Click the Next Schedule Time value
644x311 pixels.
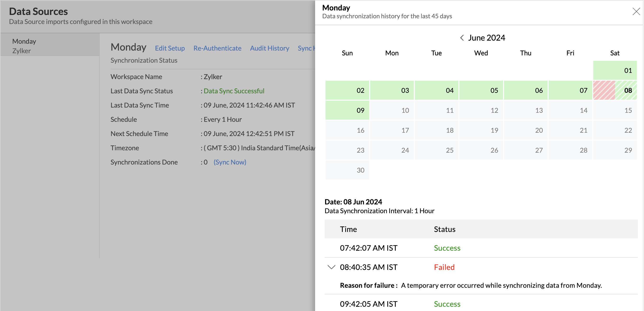(249, 134)
